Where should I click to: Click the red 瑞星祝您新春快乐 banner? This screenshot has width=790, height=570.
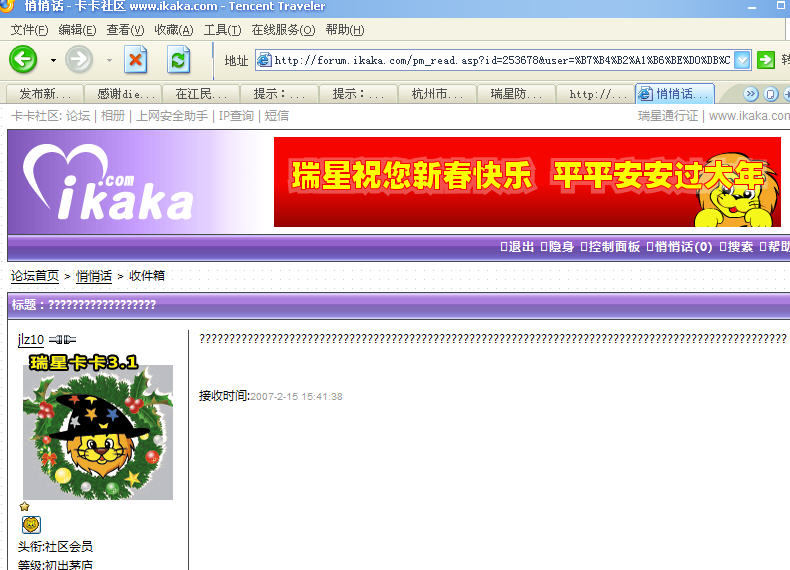pos(527,182)
